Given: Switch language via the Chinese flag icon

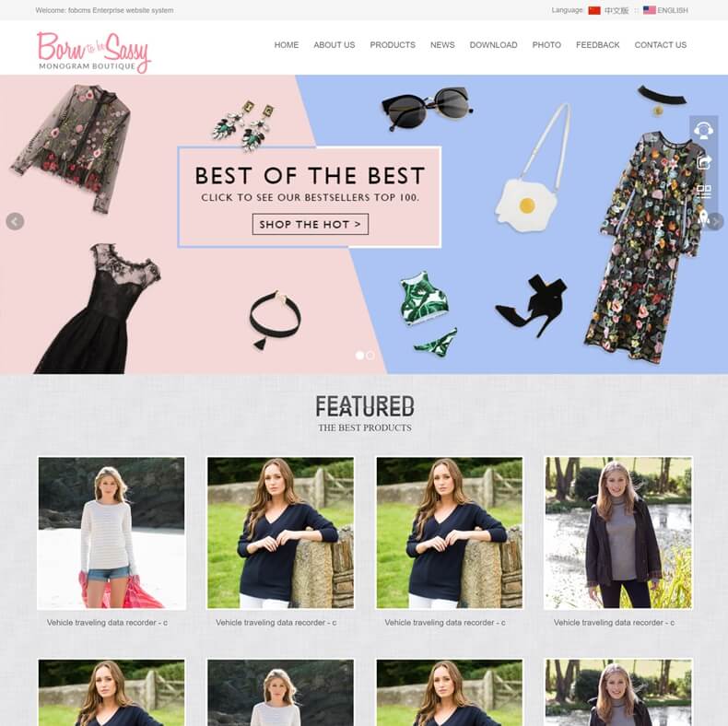Looking at the screenshot, I should (594, 10).
